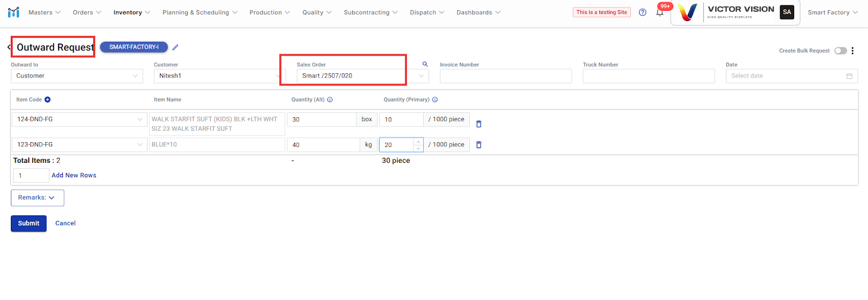
Task: Click the Invoice Number input field
Action: [505, 76]
